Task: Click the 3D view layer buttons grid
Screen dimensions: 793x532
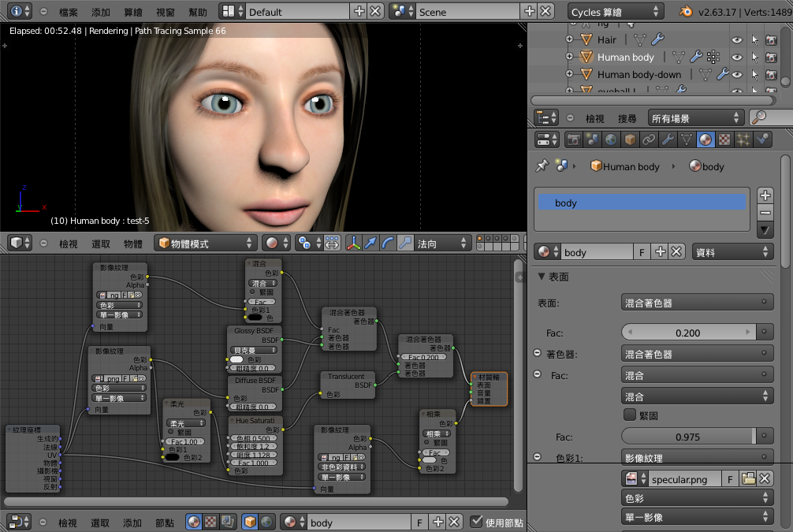Action: click(497, 243)
